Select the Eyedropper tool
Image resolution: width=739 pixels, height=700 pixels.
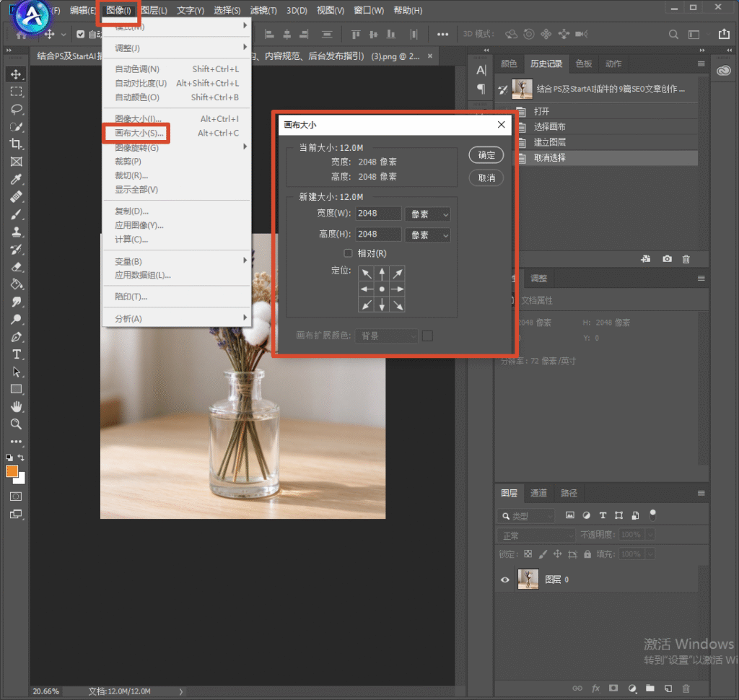tap(16, 179)
